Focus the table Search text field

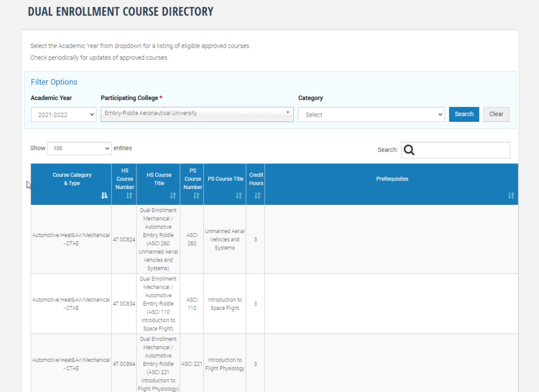click(462, 150)
